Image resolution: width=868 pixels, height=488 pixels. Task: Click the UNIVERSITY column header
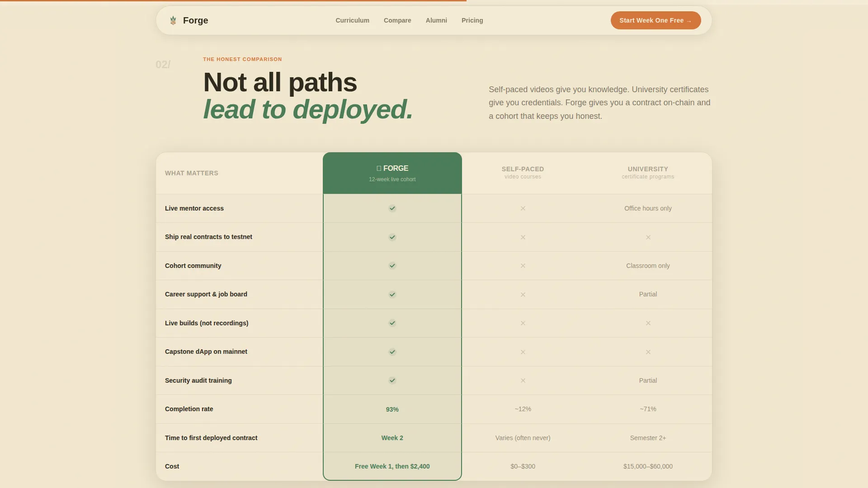[x=648, y=173]
